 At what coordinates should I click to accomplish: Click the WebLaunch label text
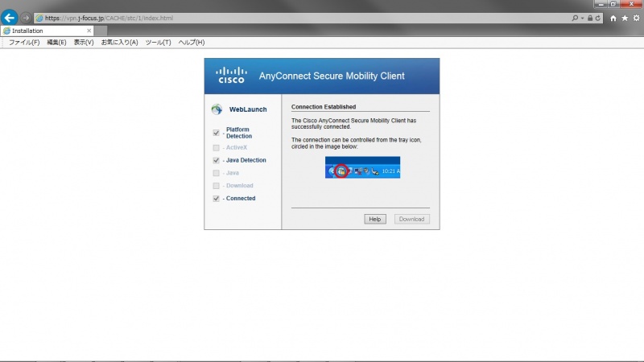248,109
